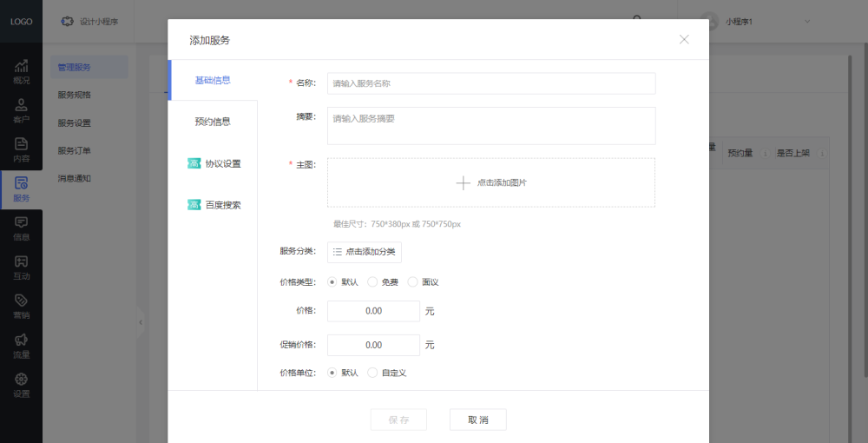Select the 免费 price type radio
The height and width of the screenshot is (443, 868).
click(372, 282)
